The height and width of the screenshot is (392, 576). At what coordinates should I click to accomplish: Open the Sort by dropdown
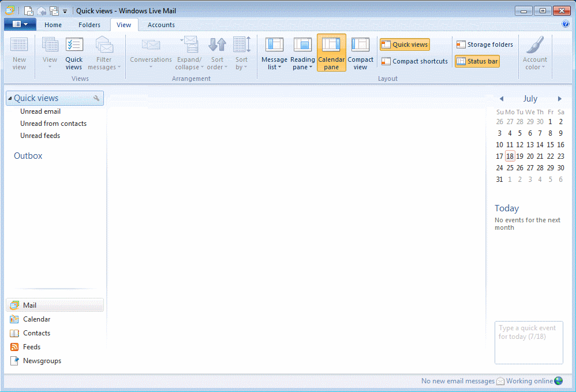point(241,53)
